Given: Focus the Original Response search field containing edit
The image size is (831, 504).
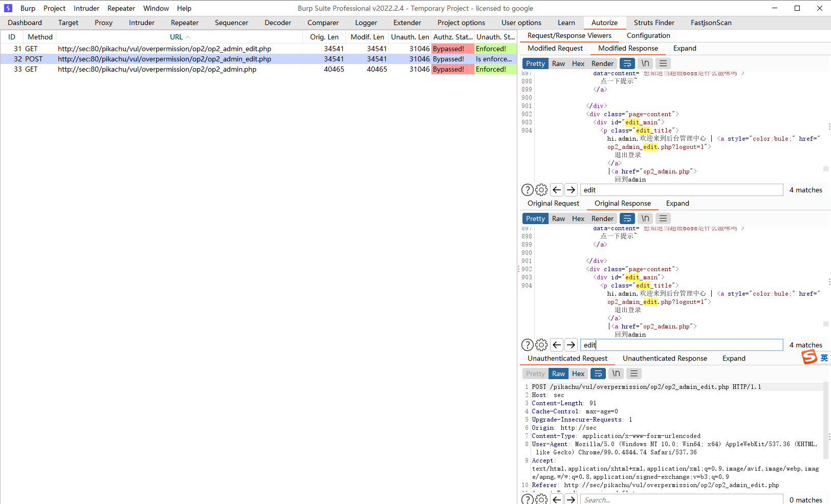Looking at the screenshot, I should click(682, 345).
